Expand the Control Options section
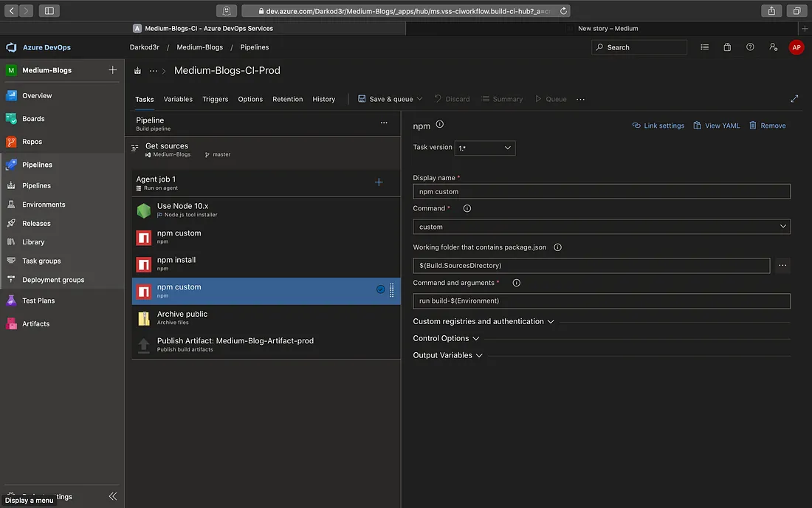The width and height of the screenshot is (812, 508). (446, 338)
